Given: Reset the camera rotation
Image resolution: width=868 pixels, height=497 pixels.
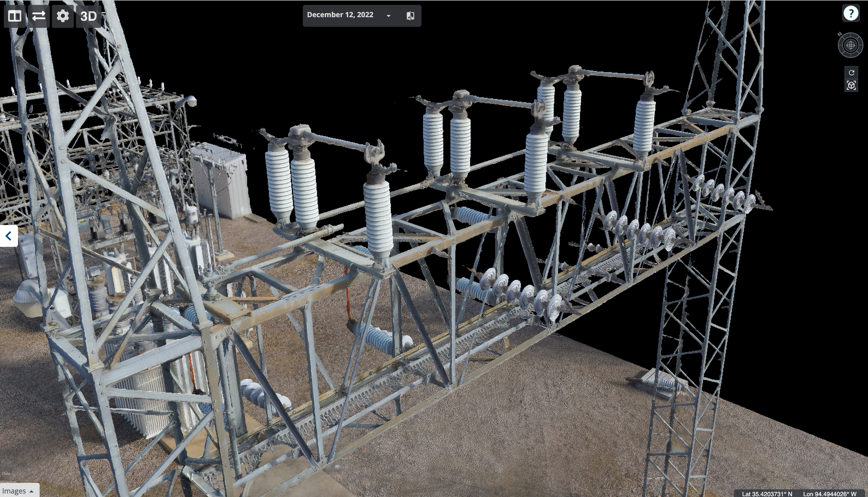Looking at the screenshot, I should coord(851,73).
